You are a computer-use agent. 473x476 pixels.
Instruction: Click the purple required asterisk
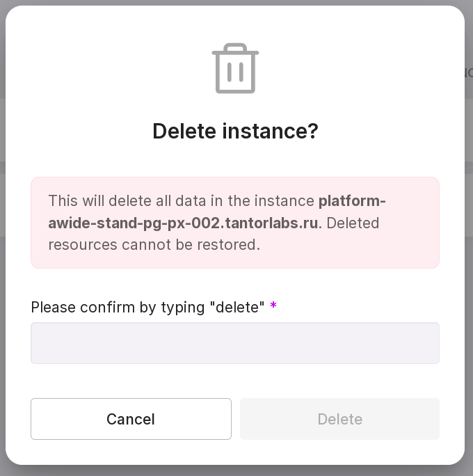pyautogui.click(x=273, y=306)
